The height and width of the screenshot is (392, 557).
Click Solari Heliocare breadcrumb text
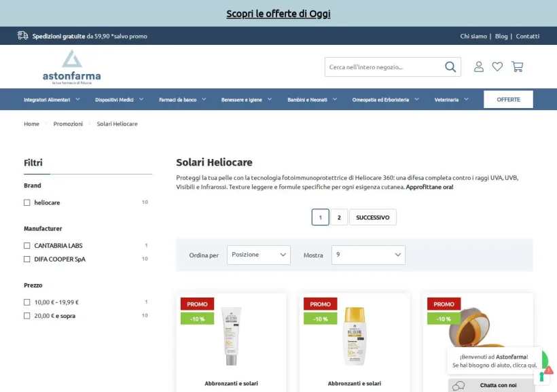[118, 124]
